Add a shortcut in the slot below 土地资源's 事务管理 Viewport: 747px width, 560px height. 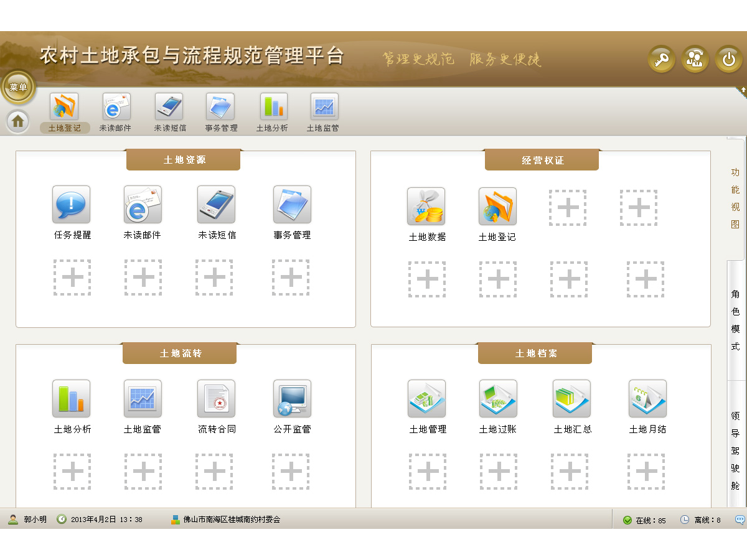(291, 278)
